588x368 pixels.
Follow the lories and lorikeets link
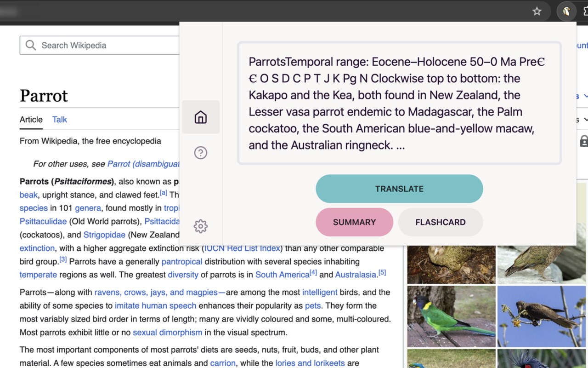[x=310, y=363]
